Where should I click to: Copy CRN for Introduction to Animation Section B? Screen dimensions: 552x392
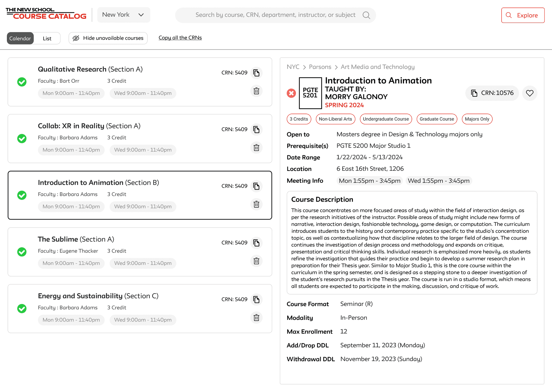point(256,186)
